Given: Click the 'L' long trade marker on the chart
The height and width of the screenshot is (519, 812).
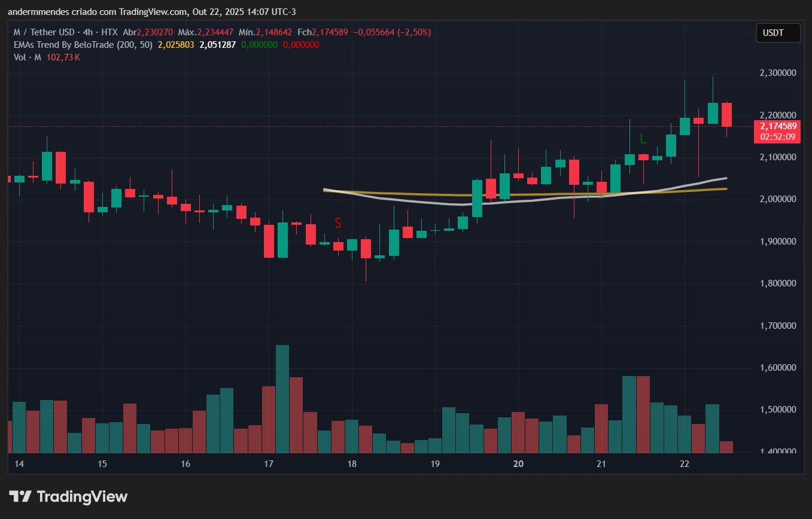Looking at the screenshot, I should [x=644, y=139].
